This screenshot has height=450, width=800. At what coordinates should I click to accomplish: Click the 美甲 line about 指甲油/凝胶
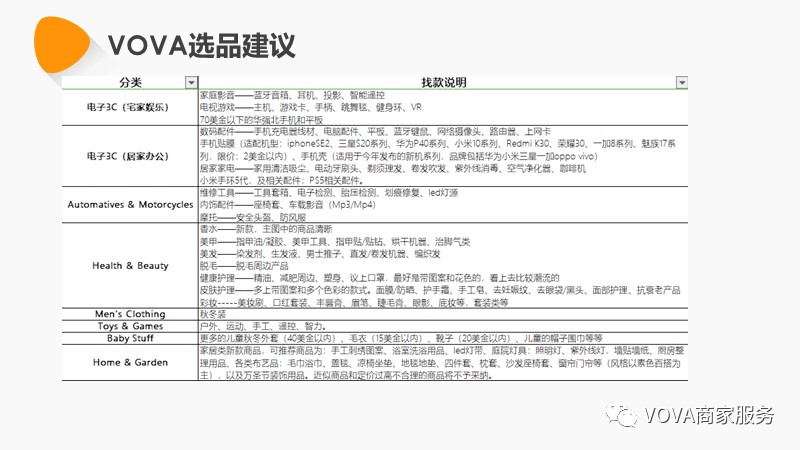[x=335, y=241]
